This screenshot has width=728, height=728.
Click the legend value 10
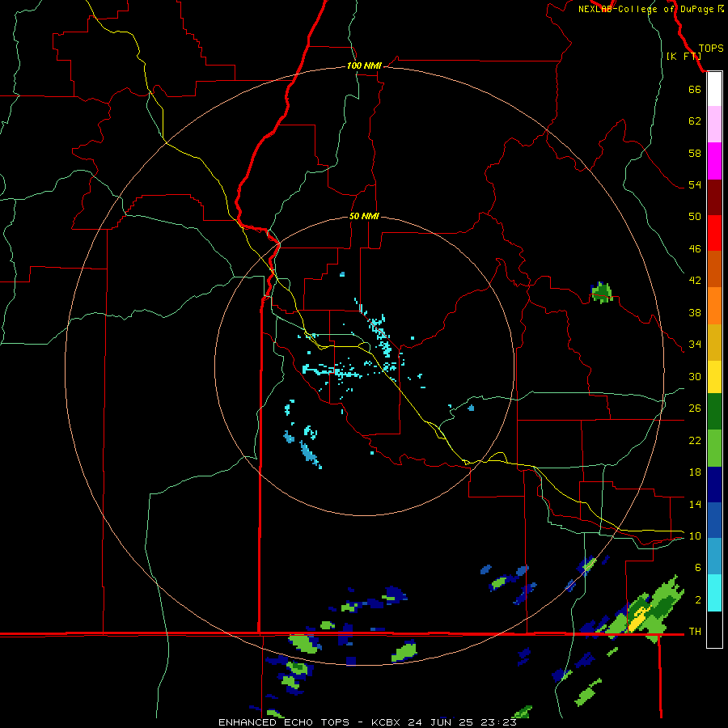click(x=695, y=535)
